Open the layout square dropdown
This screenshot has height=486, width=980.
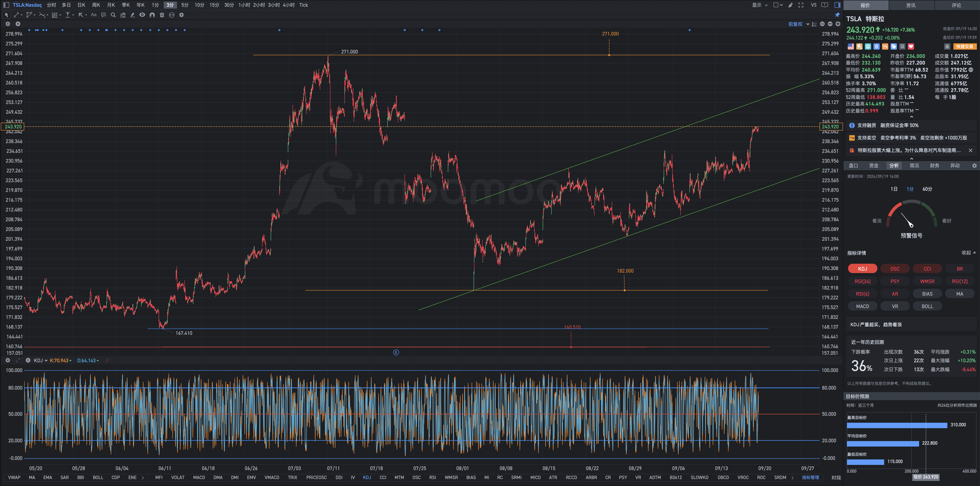(x=778, y=5)
